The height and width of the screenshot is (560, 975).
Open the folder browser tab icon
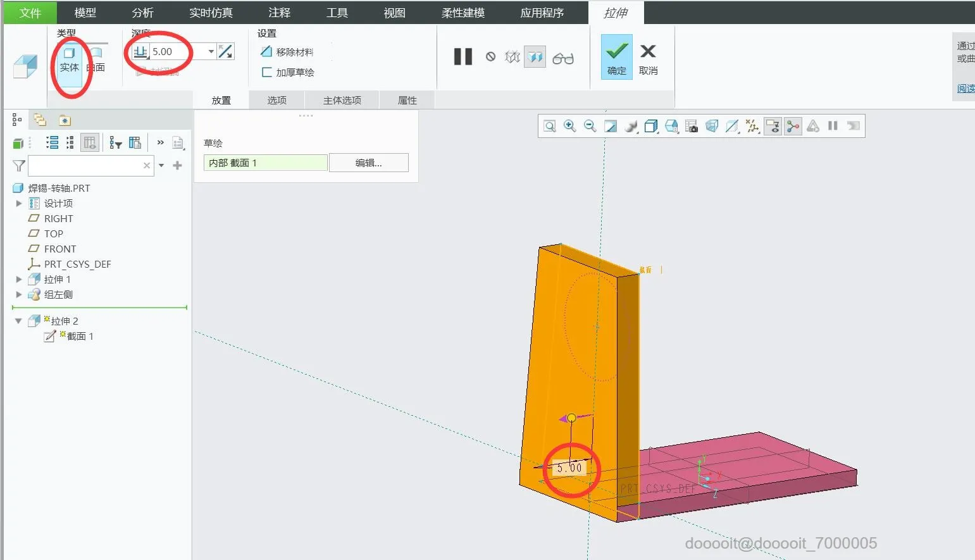point(40,120)
